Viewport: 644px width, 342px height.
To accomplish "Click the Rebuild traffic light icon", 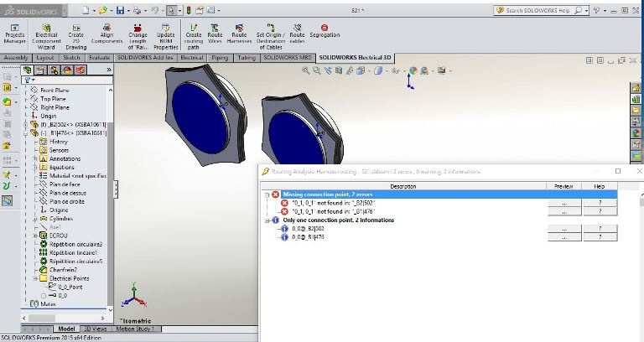I will pyautogui.click(x=189, y=10).
